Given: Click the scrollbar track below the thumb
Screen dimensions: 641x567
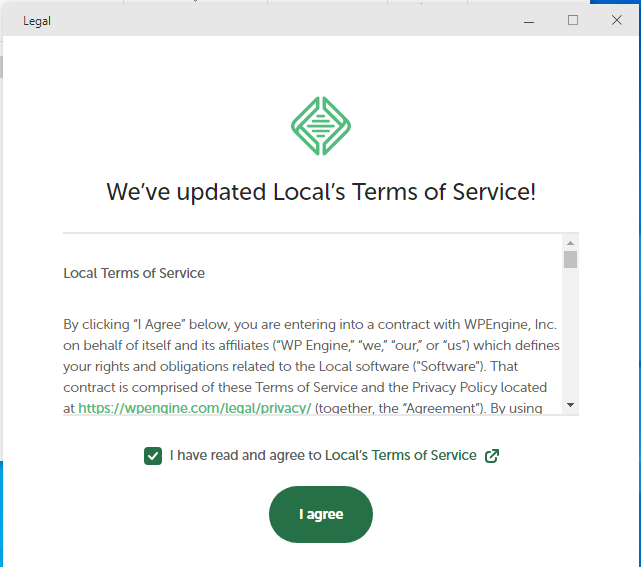Looking at the screenshot, I should [x=570, y=340].
